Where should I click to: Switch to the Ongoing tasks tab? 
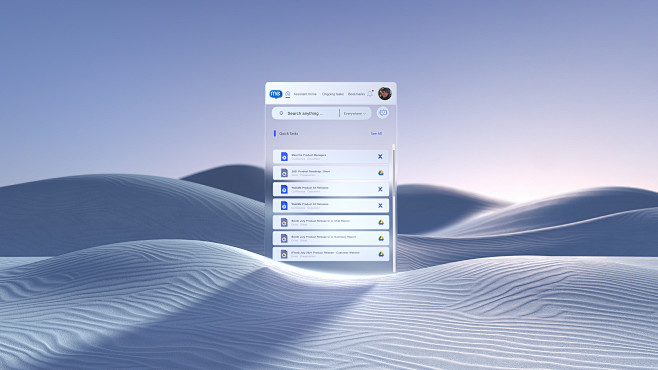pos(333,94)
